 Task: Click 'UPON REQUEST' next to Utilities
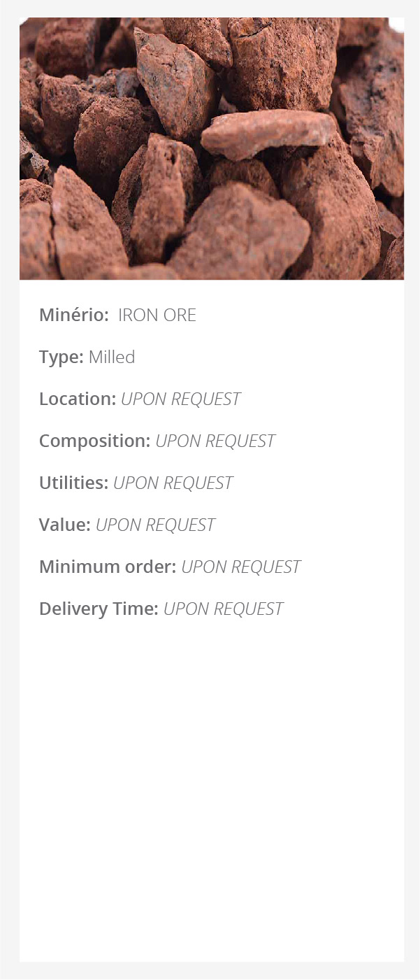click(173, 483)
